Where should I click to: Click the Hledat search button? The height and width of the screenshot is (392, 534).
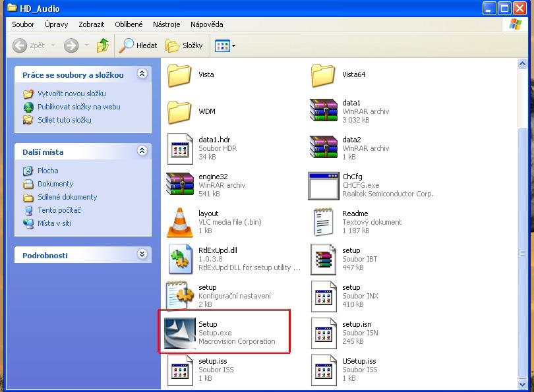pos(138,45)
